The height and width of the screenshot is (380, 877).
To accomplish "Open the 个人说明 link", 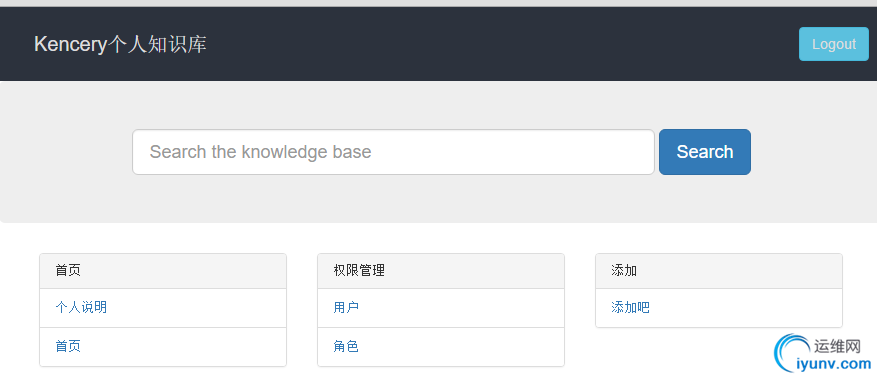I will [81, 307].
